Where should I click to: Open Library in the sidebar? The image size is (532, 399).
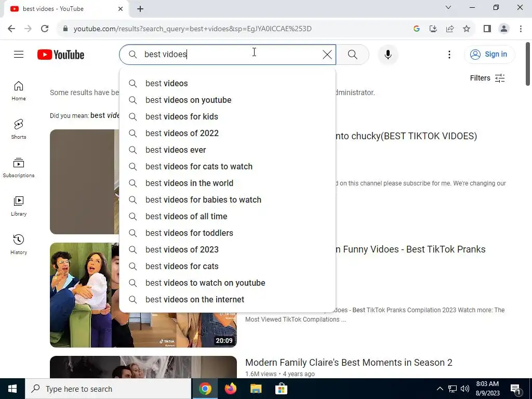19,206
